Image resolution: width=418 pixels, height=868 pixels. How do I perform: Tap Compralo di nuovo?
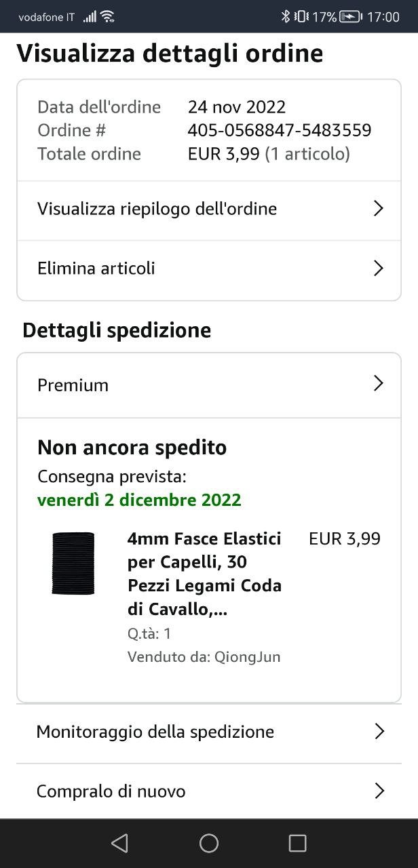[x=111, y=791]
